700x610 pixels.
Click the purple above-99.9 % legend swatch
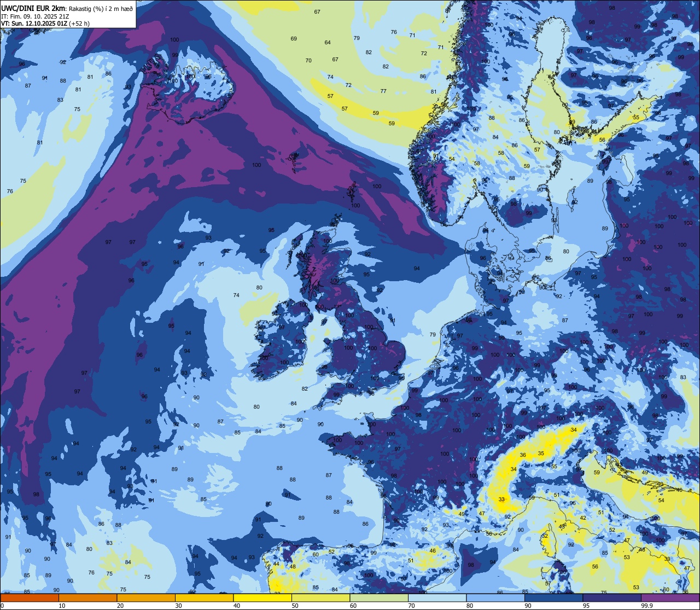pyautogui.click(x=670, y=598)
